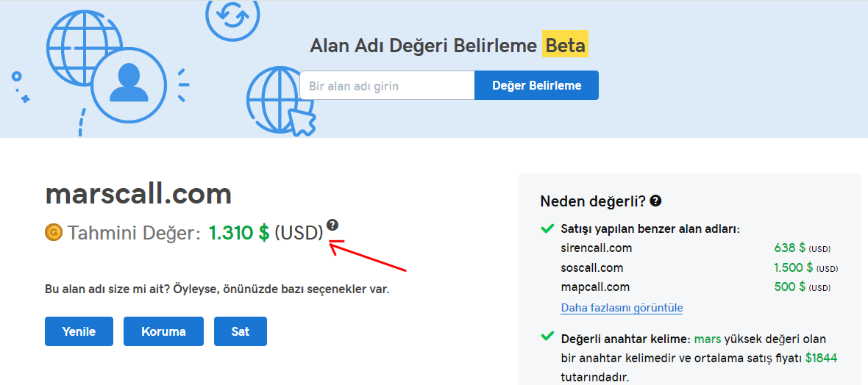This screenshot has width=868, height=385.
Task: Click the green checkmark beside Satışı yapılan benzer
Action: point(547,229)
